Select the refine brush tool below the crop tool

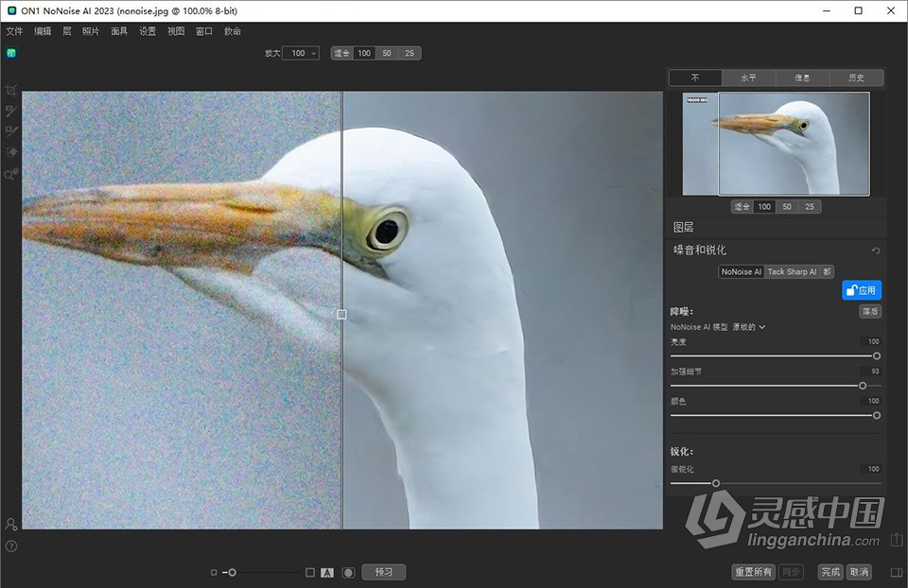tap(11, 132)
